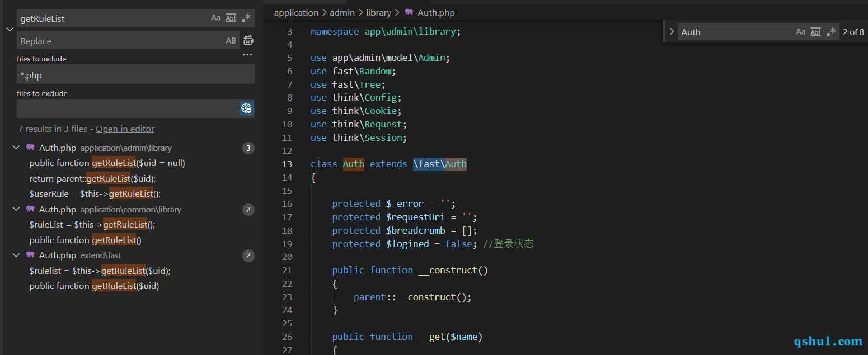Click line number 13 in gutter
868x355 pixels.
coord(287,164)
